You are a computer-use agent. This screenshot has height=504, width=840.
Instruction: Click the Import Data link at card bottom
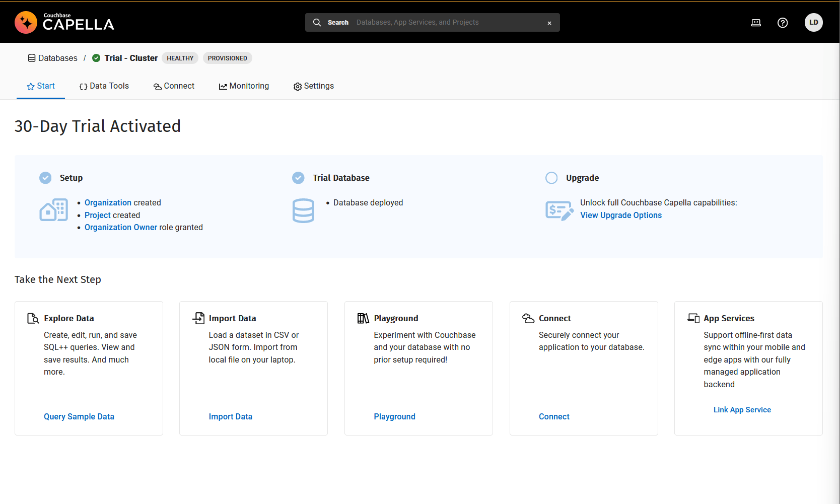231,417
